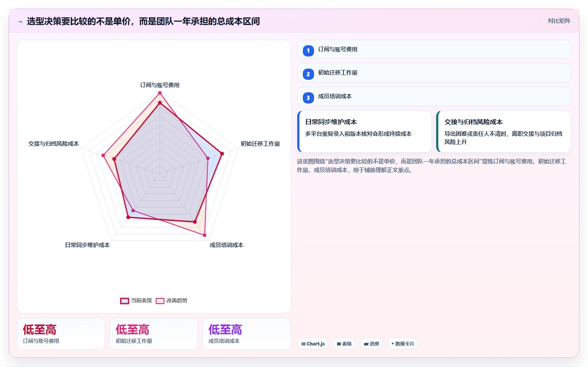Click the radar axis label 初始迁移工作量
Image resolution: width=588 pixels, height=367 pixels.
tap(260, 144)
